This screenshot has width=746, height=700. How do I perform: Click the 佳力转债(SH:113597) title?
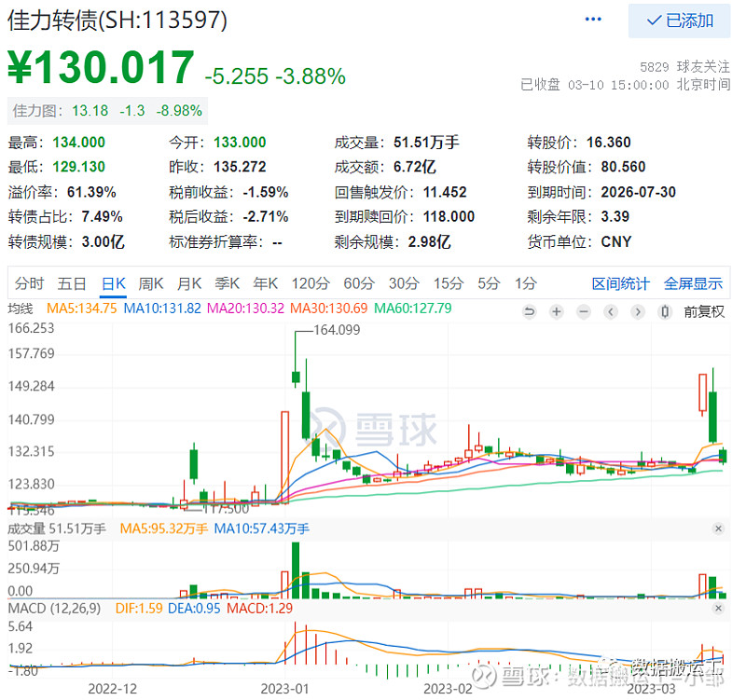click(117, 21)
